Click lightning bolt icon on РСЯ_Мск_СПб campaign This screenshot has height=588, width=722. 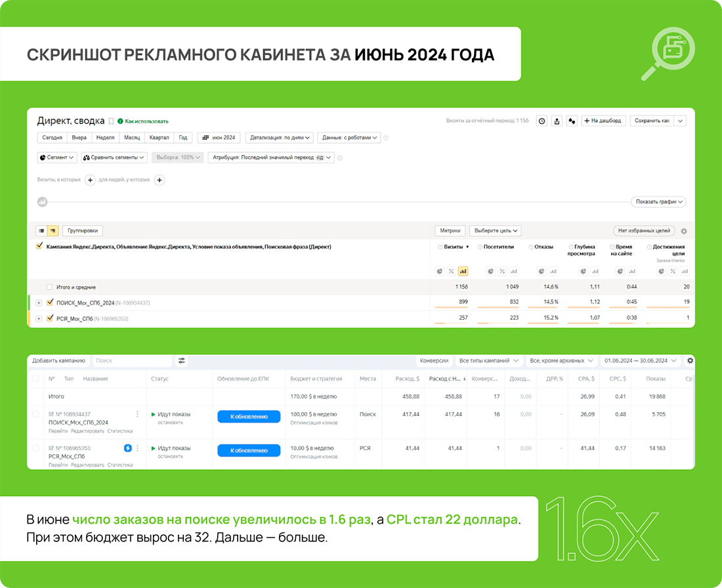[127, 448]
